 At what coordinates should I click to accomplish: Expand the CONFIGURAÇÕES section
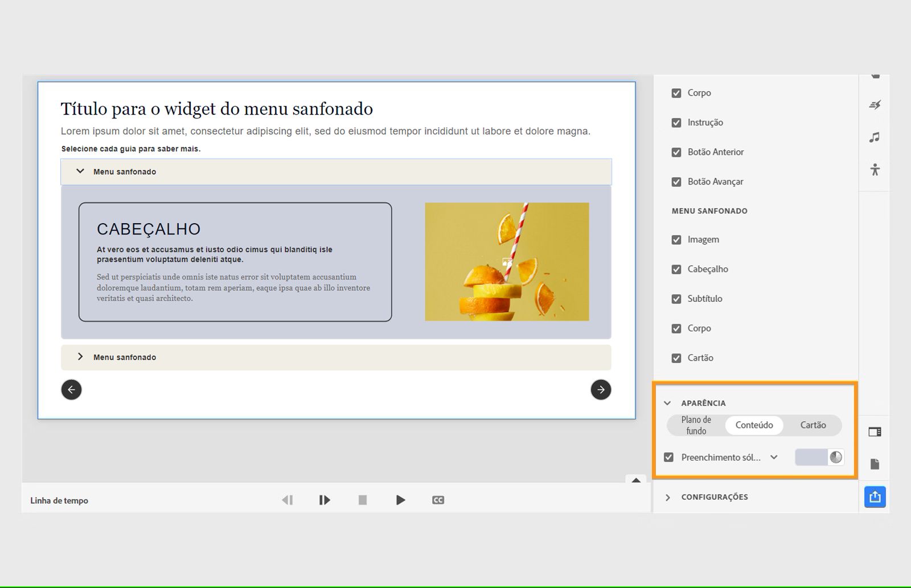(668, 497)
